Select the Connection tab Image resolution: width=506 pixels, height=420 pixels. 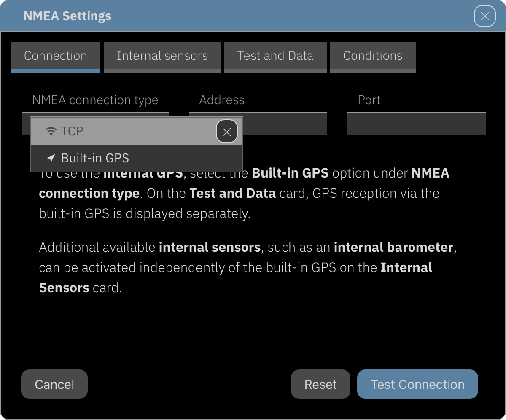pos(56,55)
